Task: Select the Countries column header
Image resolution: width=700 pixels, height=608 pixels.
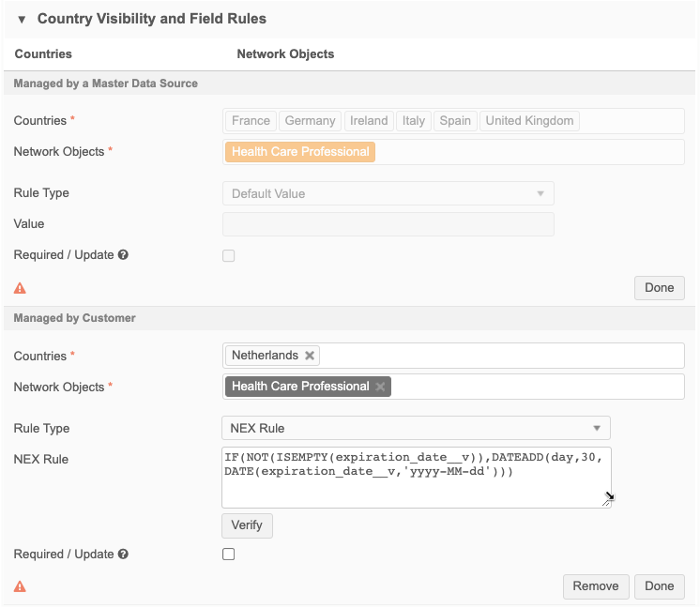Action: 43,54
